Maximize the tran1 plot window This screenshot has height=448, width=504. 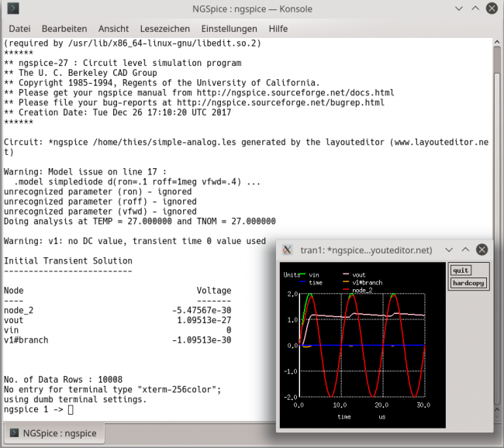pyautogui.click(x=465, y=250)
